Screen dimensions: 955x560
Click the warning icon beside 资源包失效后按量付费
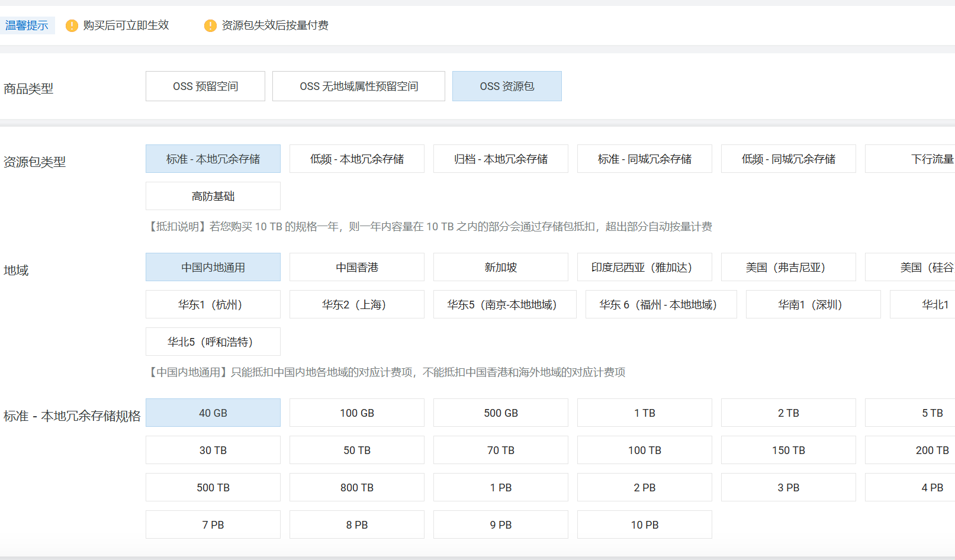coord(210,25)
